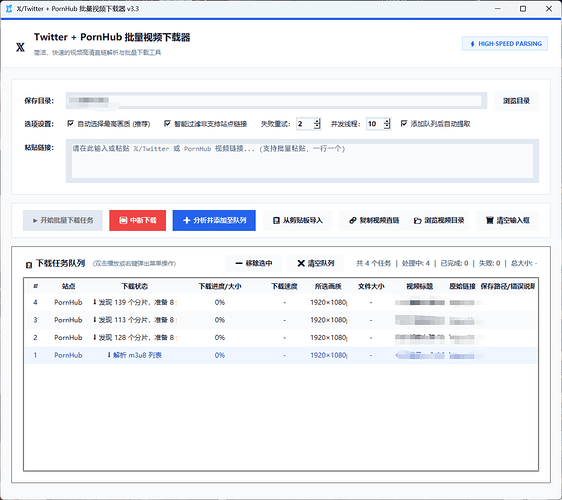Sort by 所选画质 column header
Image resolution: width=562 pixels, height=500 pixels.
(328, 286)
